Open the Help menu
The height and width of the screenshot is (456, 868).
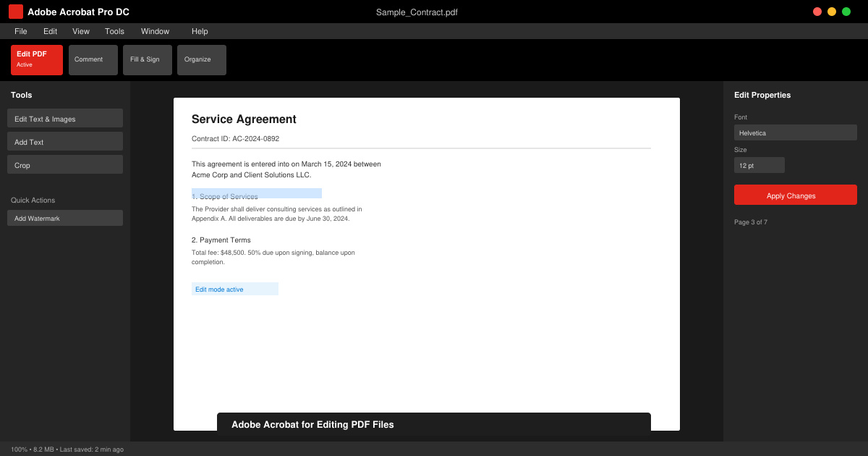200,31
